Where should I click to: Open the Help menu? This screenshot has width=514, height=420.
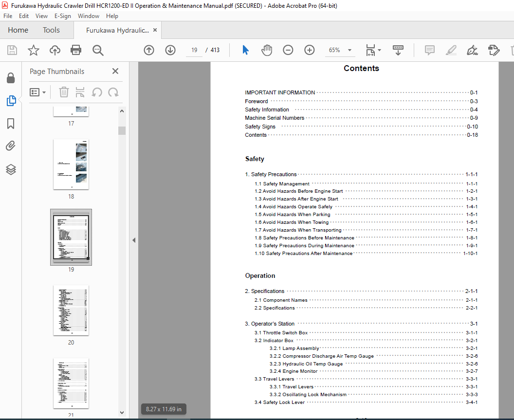pyautogui.click(x=112, y=16)
